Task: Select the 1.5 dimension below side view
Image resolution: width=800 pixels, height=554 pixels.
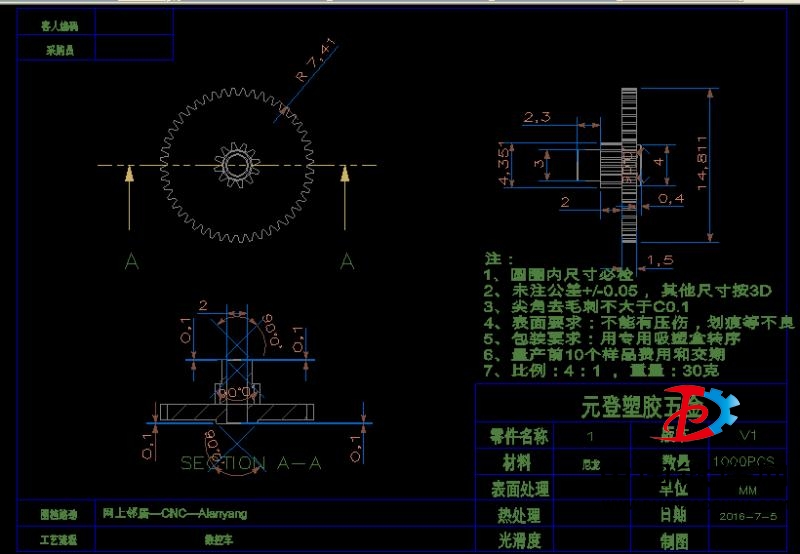Action: point(660,260)
